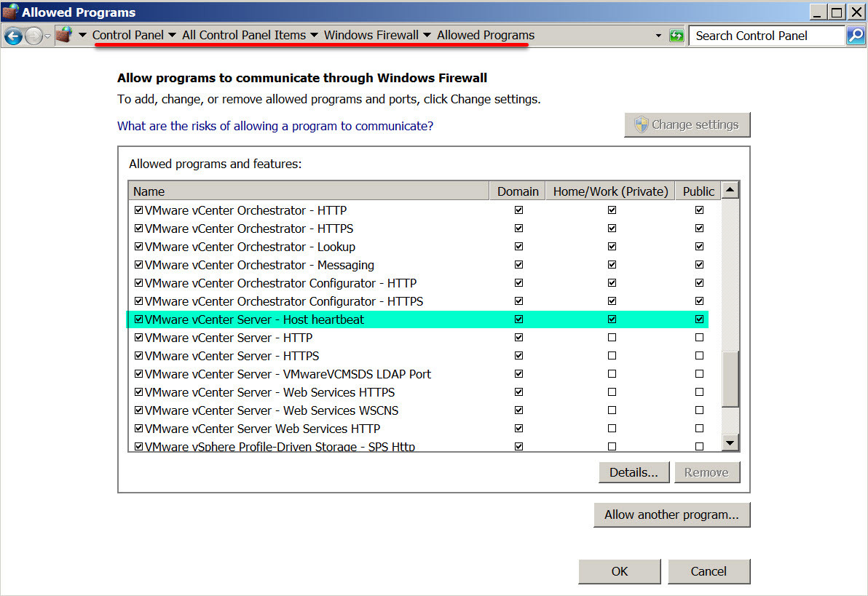Image resolution: width=868 pixels, height=596 pixels.
Task: Toggle the Orchestrator - HTTPS Public checkbox
Action: pyautogui.click(x=699, y=228)
